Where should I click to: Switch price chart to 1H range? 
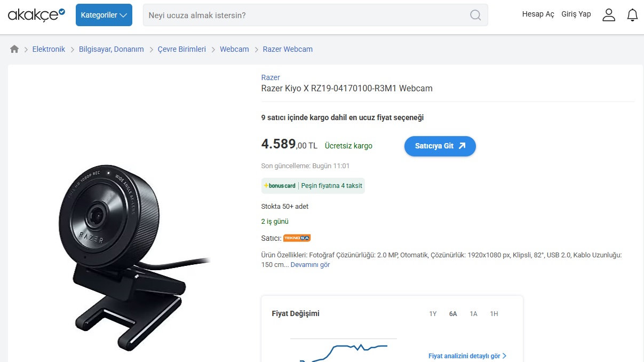click(494, 314)
